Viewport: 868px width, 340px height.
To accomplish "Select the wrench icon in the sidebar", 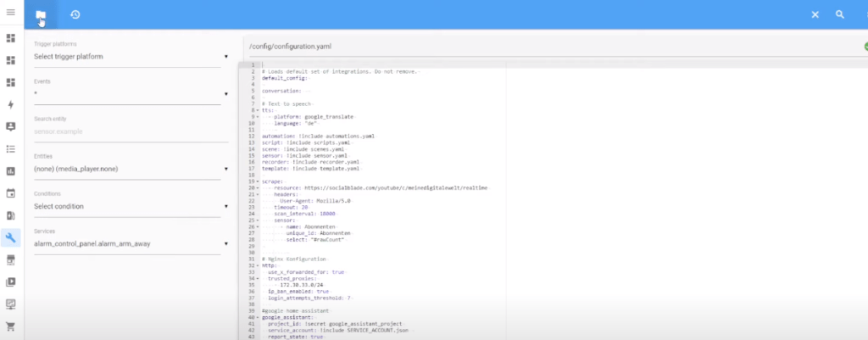I will click(11, 237).
